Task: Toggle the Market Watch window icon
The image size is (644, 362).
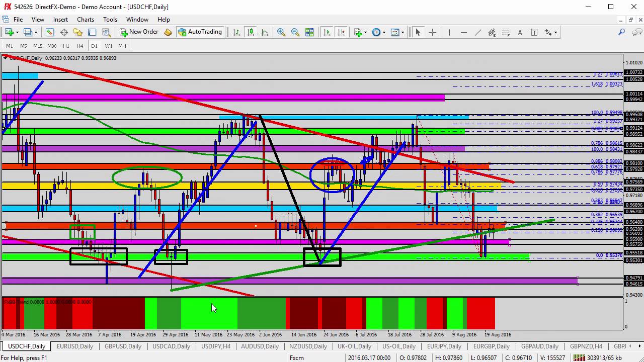Action: [x=50, y=32]
